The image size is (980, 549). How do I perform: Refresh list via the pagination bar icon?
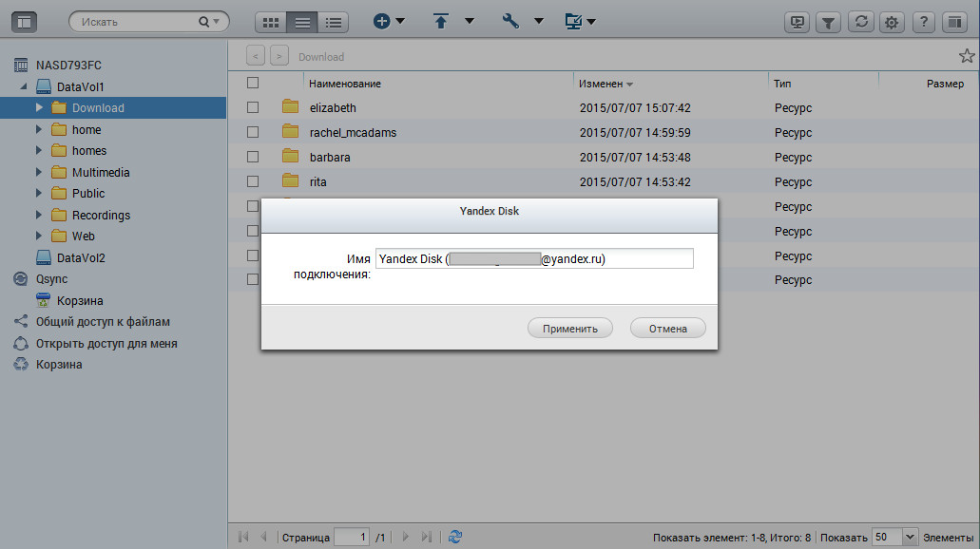[x=455, y=537]
